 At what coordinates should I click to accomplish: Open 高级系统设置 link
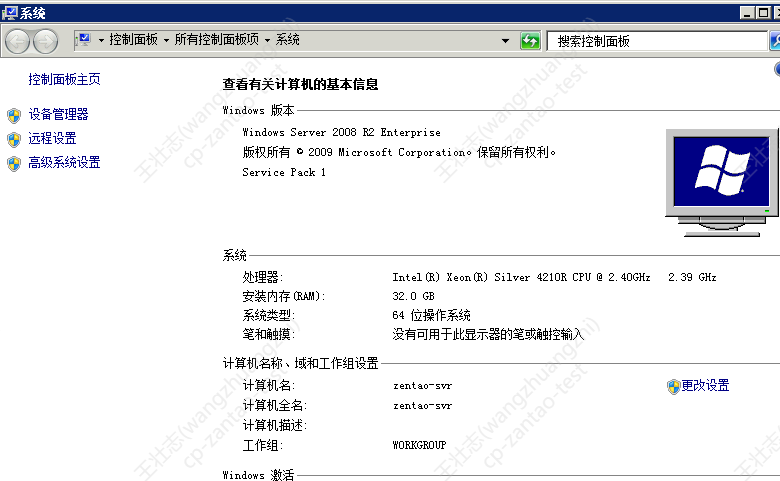click(x=64, y=162)
